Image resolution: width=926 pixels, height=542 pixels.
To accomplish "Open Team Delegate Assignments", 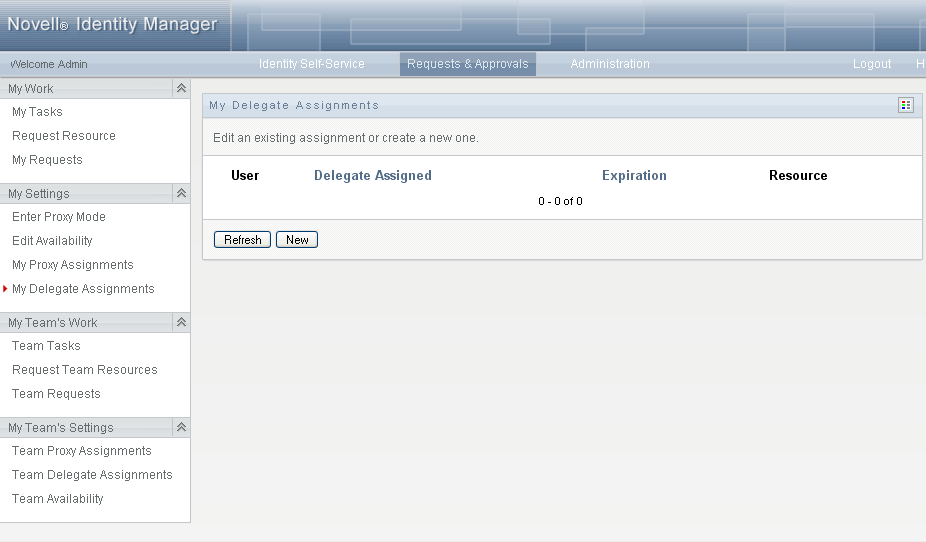I will tap(92, 475).
